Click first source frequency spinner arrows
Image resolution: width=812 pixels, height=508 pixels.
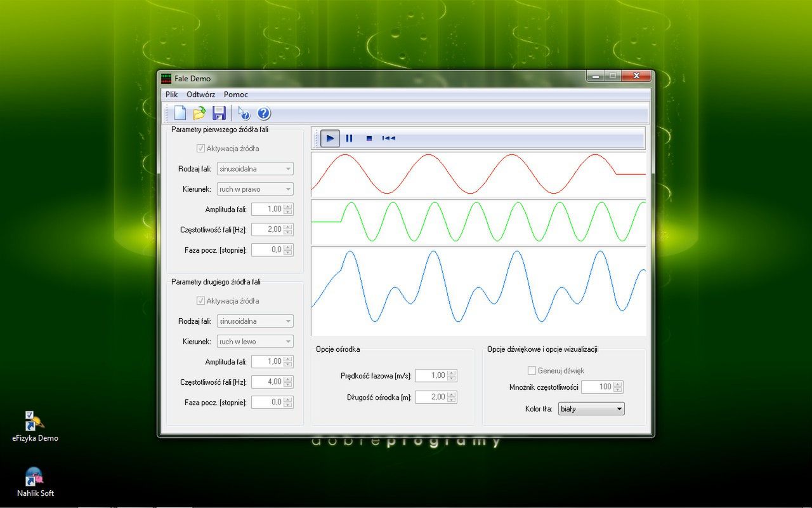click(289, 229)
